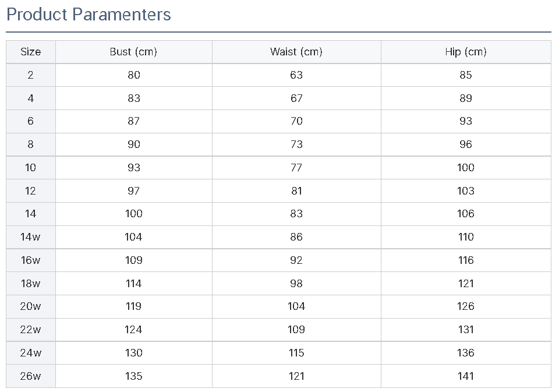Click bust value 97 for size 12

click(x=134, y=191)
